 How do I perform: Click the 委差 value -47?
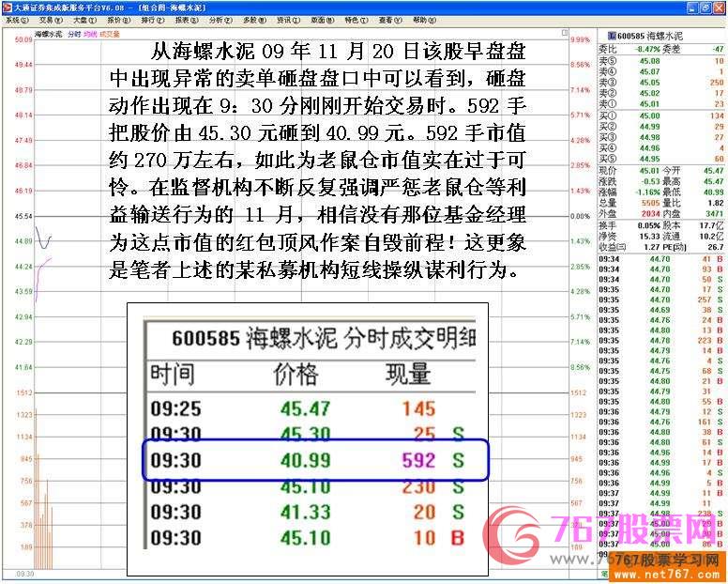718,49
